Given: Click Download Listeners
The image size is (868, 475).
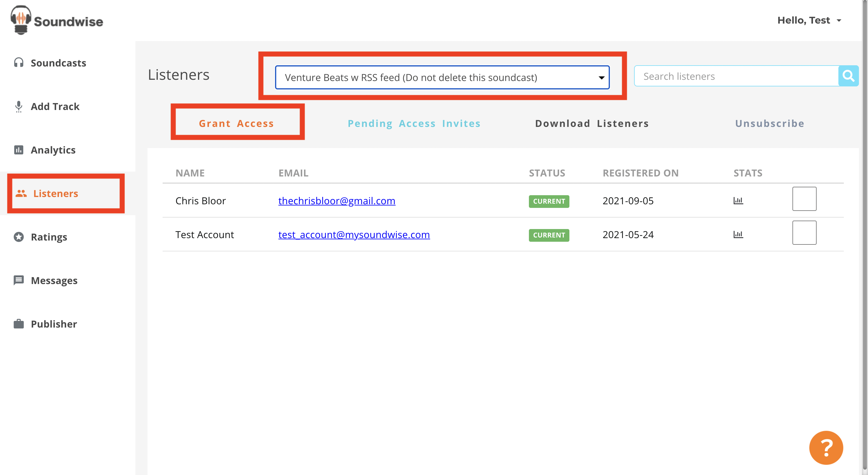Looking at the screenshot, I should pyautogui.click(x=592, y=123).
